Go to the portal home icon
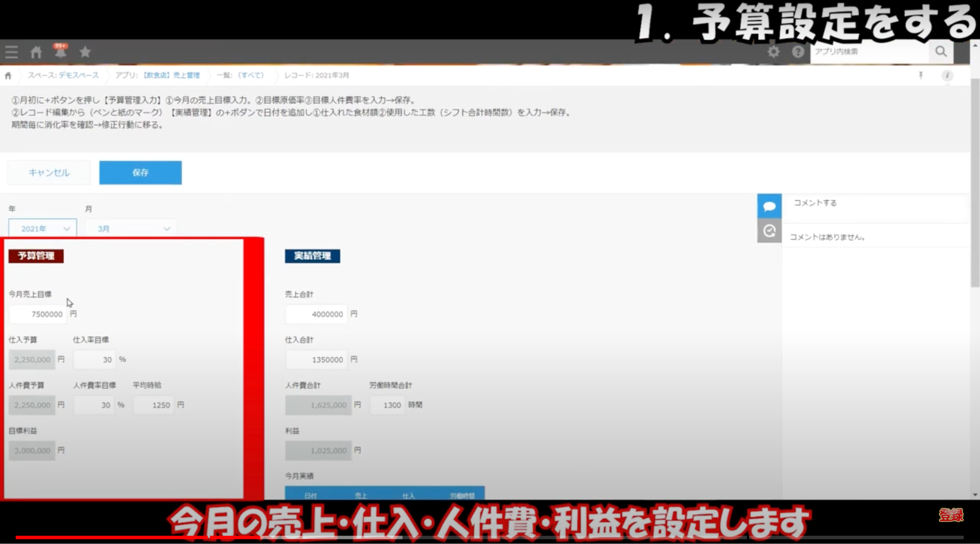 coord(36,52)
